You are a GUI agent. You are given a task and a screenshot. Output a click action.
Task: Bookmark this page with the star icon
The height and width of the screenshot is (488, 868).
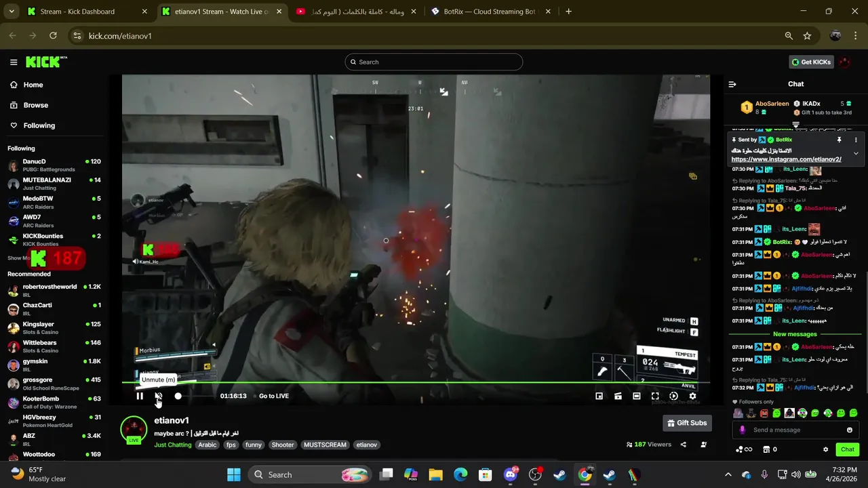(807, 36)
